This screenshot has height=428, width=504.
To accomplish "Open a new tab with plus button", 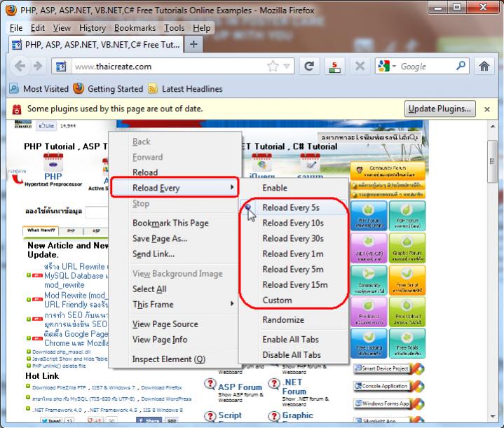I will (193, 44).
